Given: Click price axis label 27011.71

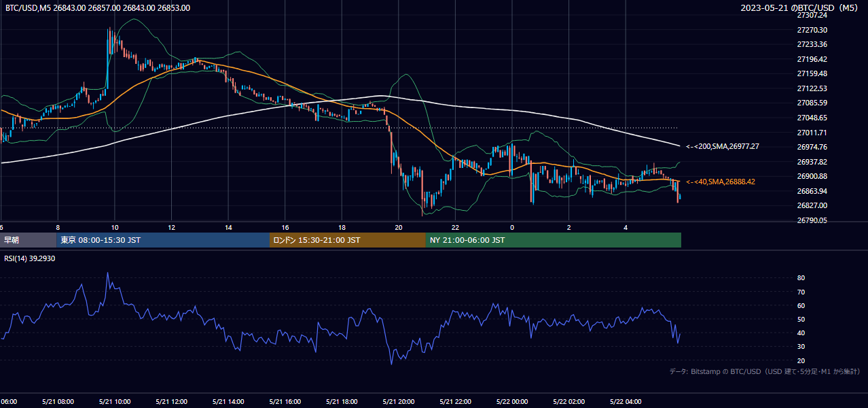Looking at the screenshot, I should tap(812, 133).
